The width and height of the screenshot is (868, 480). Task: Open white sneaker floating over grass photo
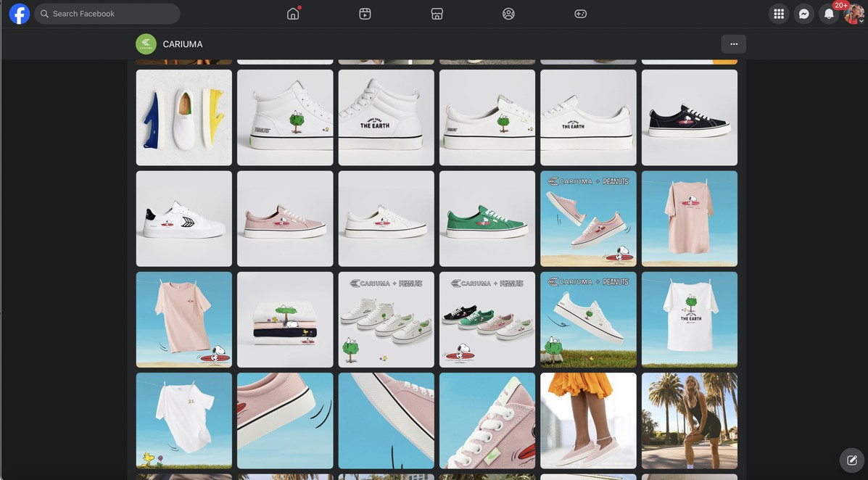(x=588, y=320)
